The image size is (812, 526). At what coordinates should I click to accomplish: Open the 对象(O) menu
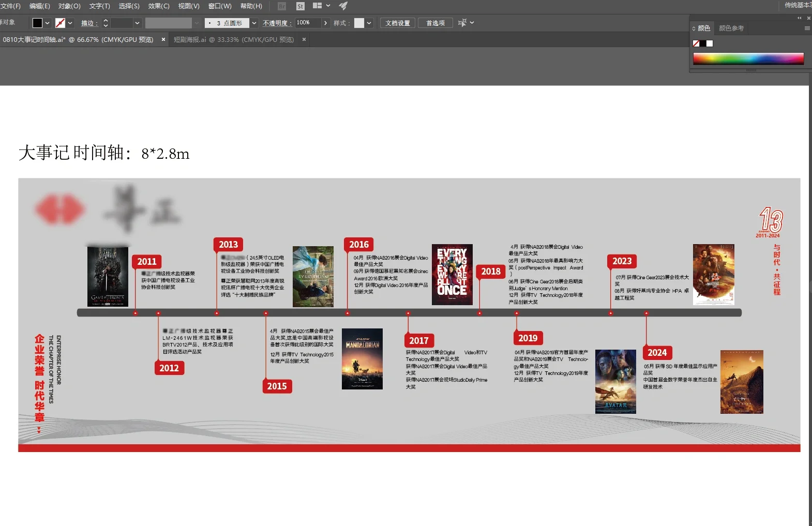point(69,6)
